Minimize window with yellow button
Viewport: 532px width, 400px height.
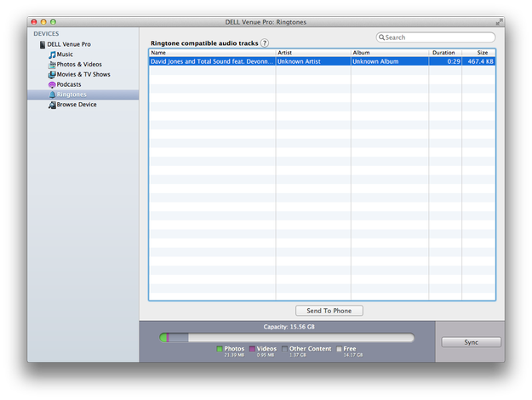point(43,22)
